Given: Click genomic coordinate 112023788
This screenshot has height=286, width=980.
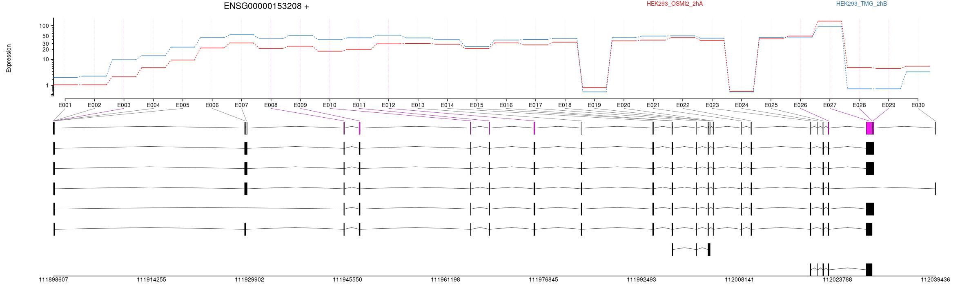Looking at the screenshot, I should click(x=837, y=280).
